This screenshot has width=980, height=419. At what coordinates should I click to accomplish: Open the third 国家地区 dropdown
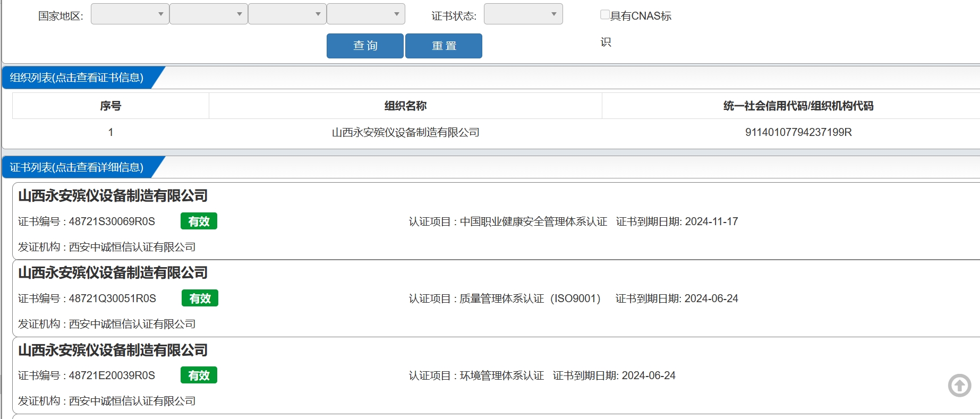[287, 14]
